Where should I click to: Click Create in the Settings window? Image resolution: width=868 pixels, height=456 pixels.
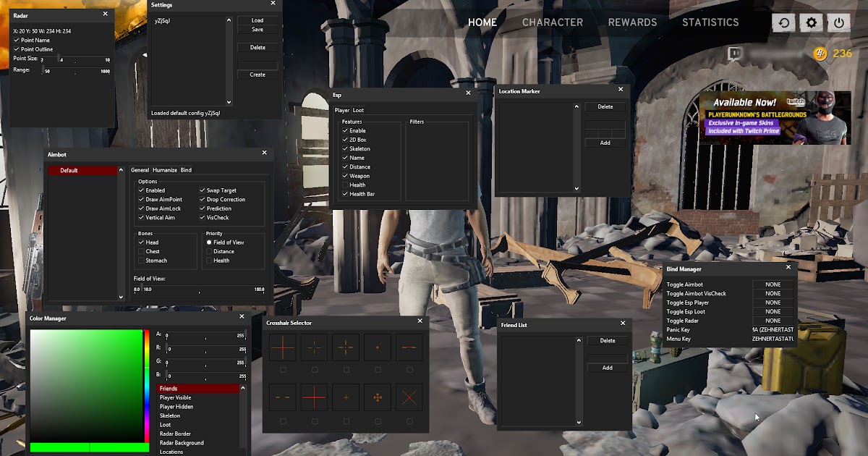(258, 75)
